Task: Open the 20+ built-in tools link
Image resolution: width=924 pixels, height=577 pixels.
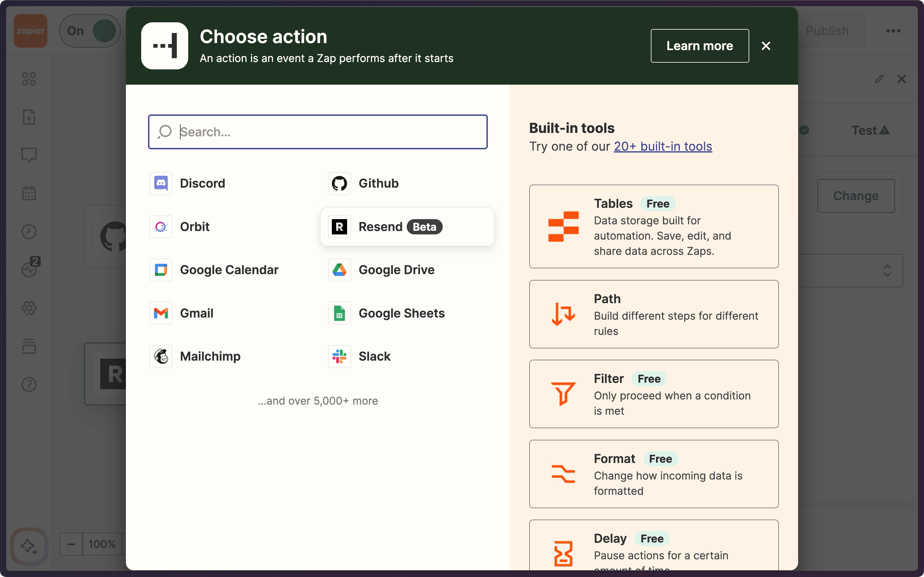Action: [662, 146]
